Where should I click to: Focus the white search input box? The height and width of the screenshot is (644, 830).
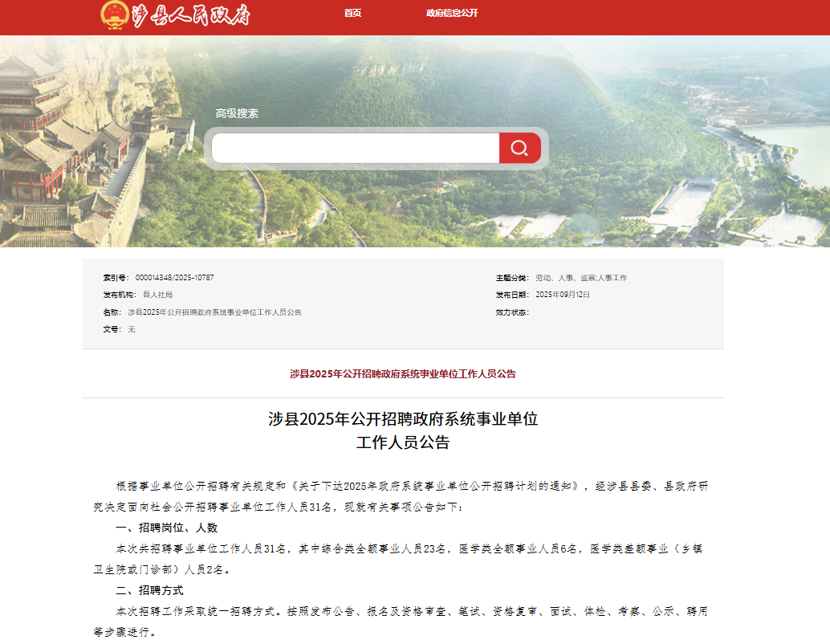pyautogui.click(x=355, y=149)
